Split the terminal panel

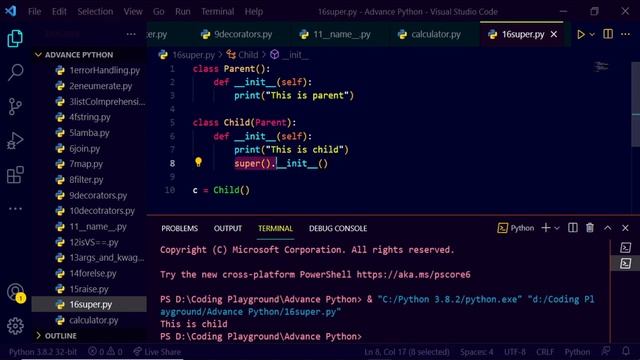click(573, 228)
